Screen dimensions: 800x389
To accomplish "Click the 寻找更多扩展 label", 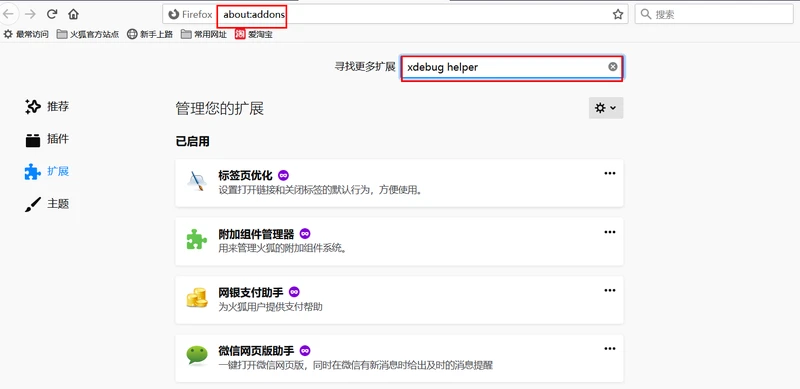I will tap(365, 67).
